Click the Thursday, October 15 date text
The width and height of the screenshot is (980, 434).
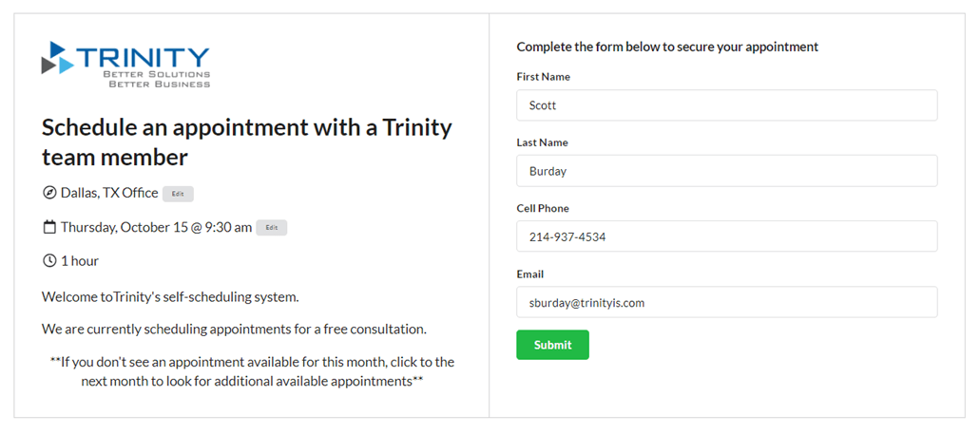(x=156, y=227)
